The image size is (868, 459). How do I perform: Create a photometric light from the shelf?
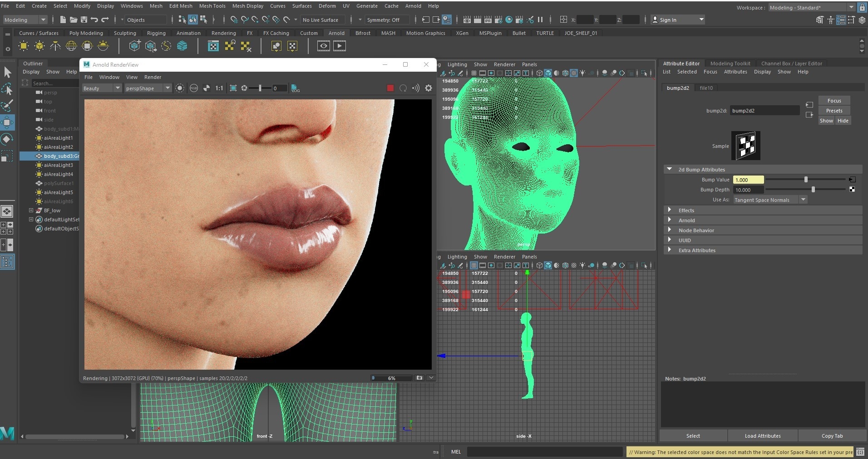55,46
